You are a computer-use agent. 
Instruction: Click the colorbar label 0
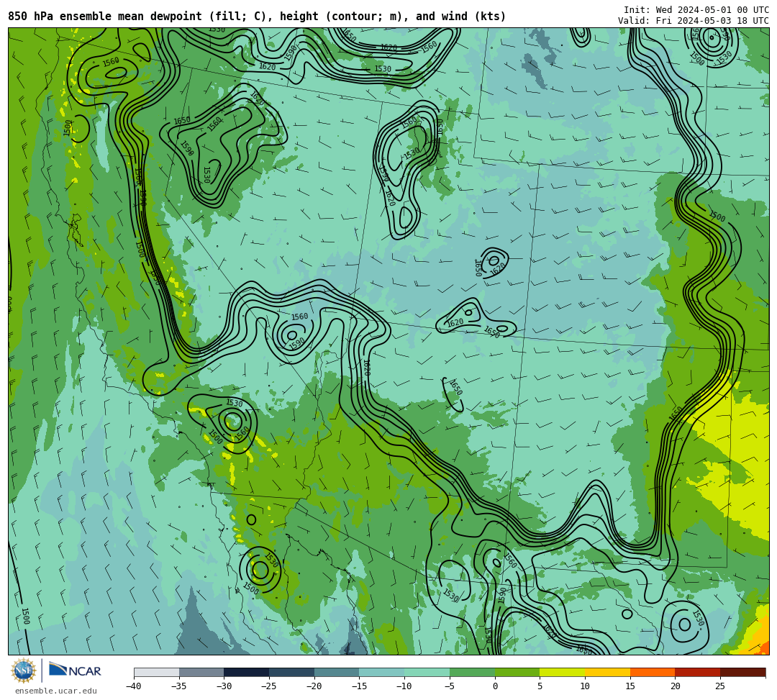coord(495,686)
